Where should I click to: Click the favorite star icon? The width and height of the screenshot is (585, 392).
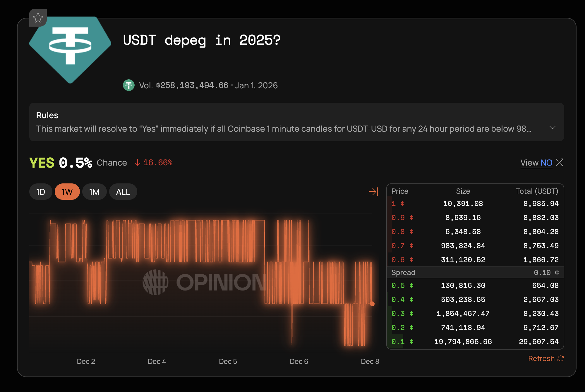pos(38,18)
